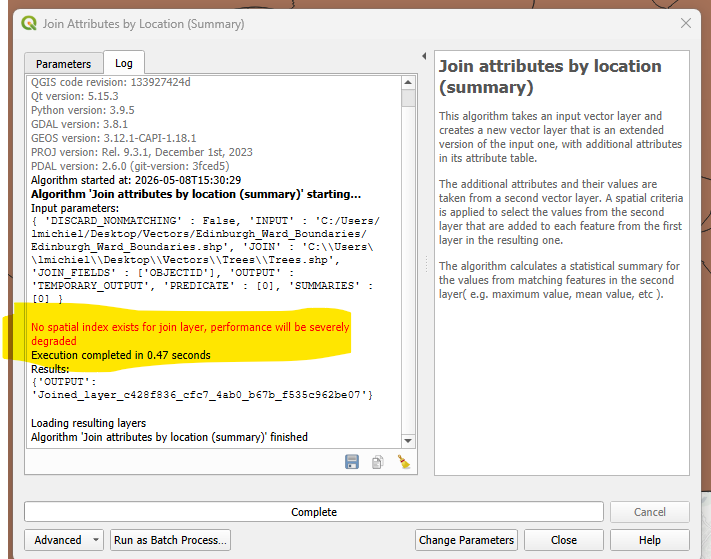Click the 'Results:' log line
Image resolution: width=711 pixels, height=559 pixels.
50,369
